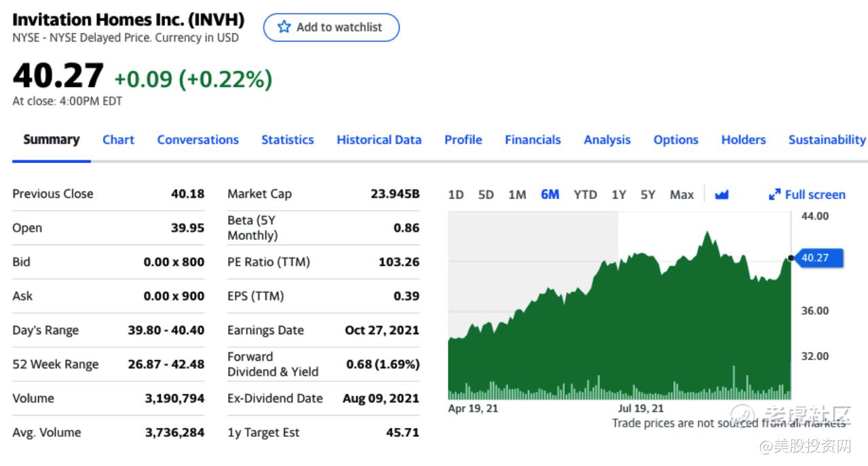
Task: Click the star icon in Add to watchlist
Action: 284,27
